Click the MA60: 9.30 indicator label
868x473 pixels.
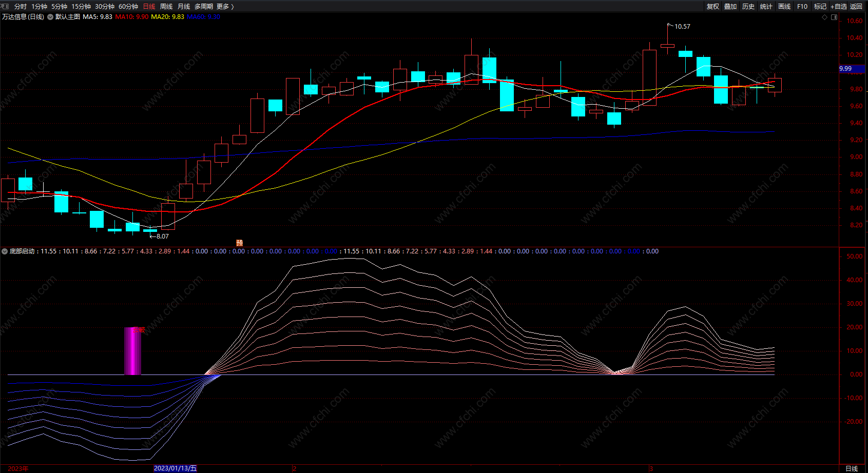pos(203,17)
